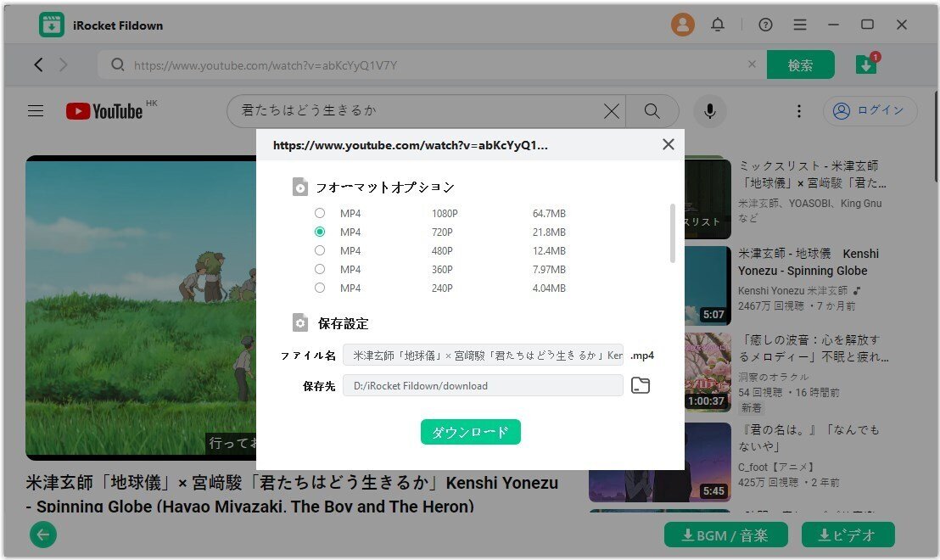Image resolution: width=940 pixels, height=560 pixels.
Task: Click the YouTube search magnifier button
Action: click(652, 111)
